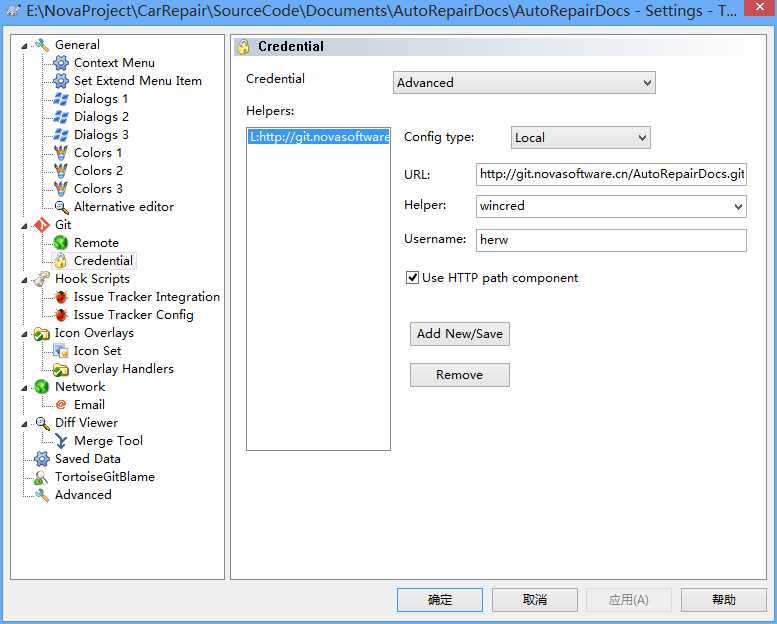Click the Network globe icon

coord(42,387)
